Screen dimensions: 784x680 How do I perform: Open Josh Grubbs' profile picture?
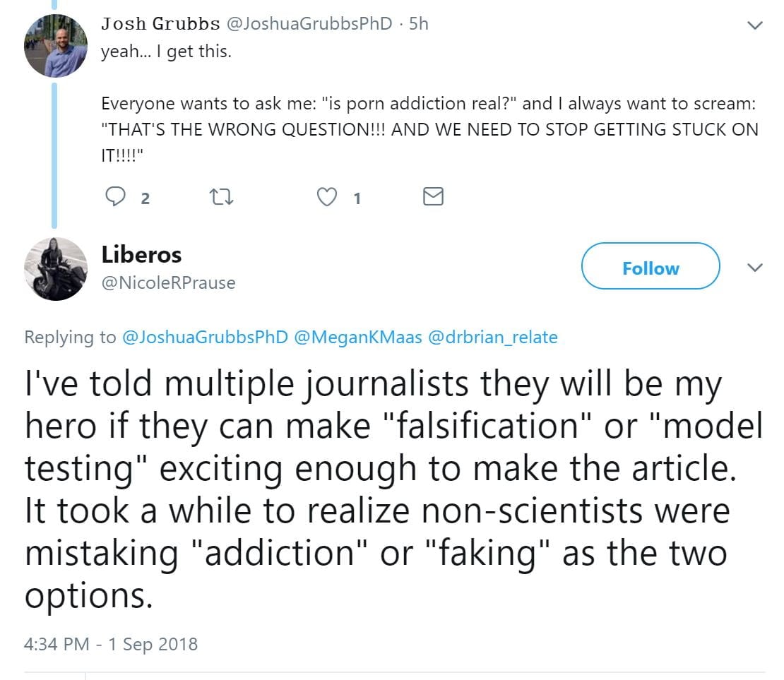point(56,45)
